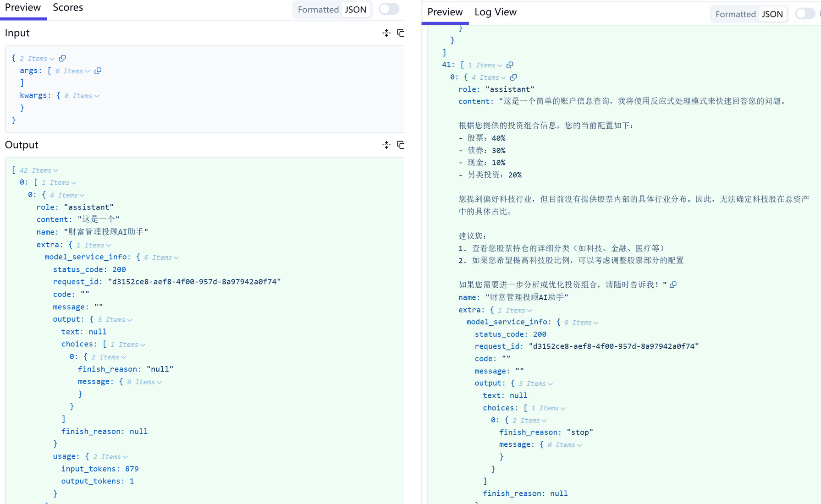Screen dimensions: 821x504
Task: Collapse right model_service_info 6 Items
Action: [596, 323]
